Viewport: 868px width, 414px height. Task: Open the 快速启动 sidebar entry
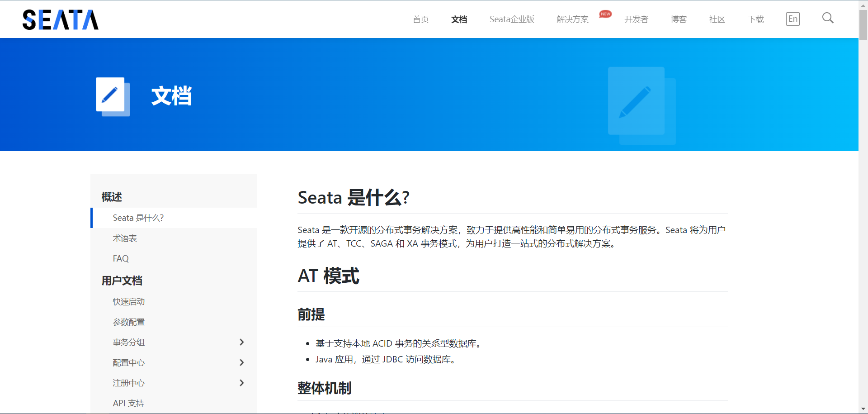point(129,302)
